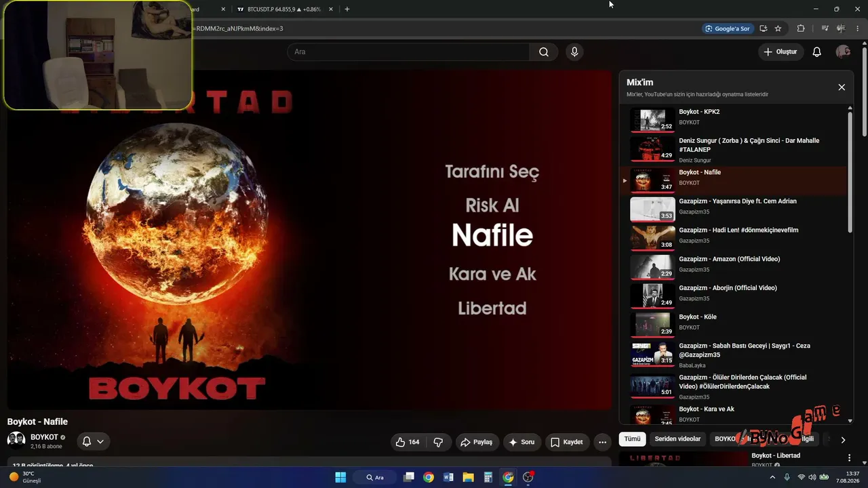Viewport: 868px width, 488px height.
Task: Open the BOYKOT channel name link
Action: pyautogui.click(x=44, y=437)
